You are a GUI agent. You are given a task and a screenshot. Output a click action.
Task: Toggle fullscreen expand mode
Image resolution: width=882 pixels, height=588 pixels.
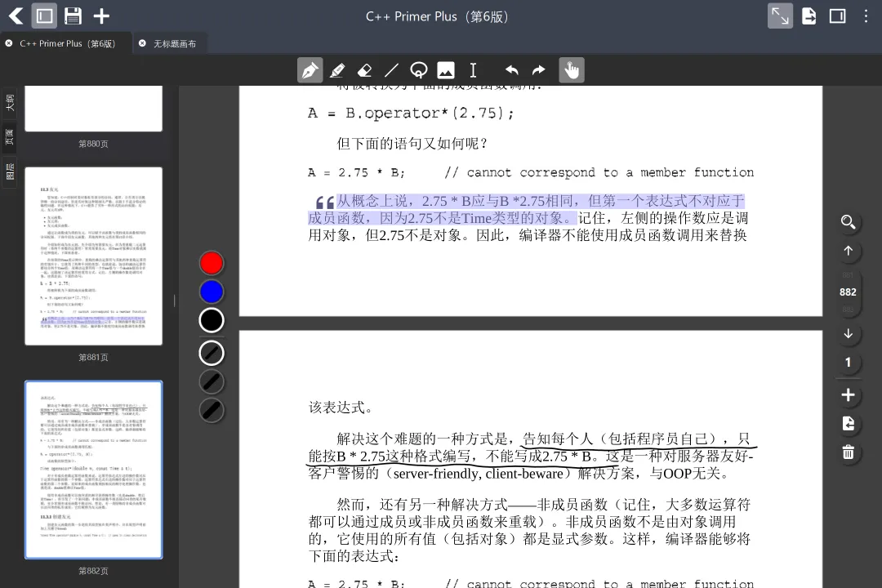pos(780,16)
